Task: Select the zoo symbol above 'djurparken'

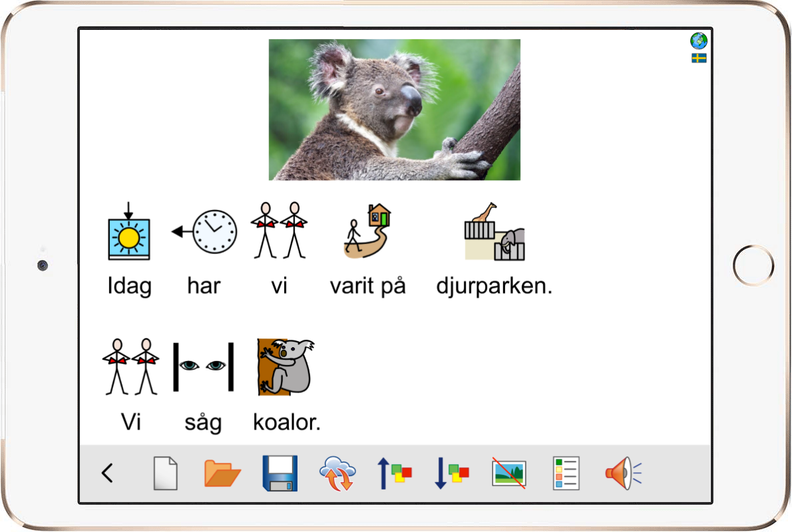Action: click(494, 232)
